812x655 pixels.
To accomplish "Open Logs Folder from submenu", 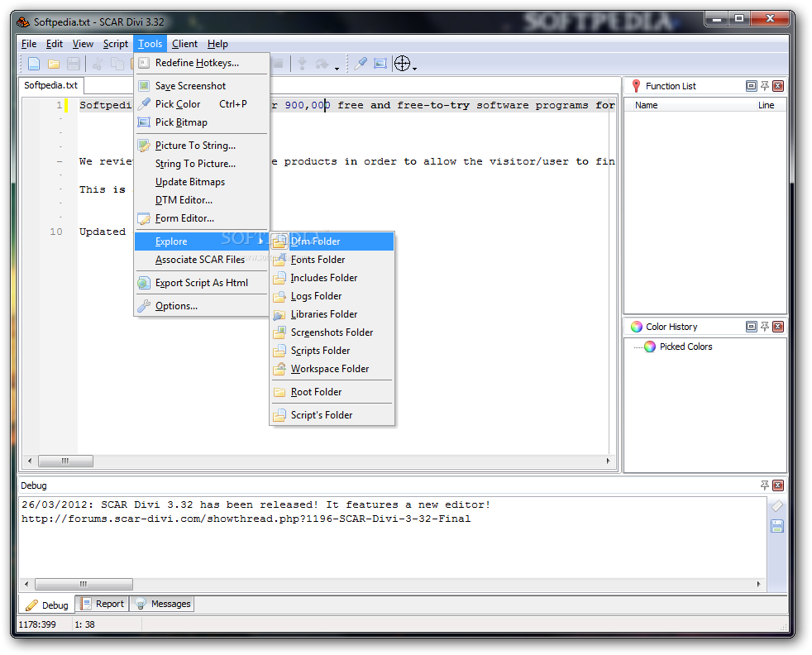I will tap(332, 295).
